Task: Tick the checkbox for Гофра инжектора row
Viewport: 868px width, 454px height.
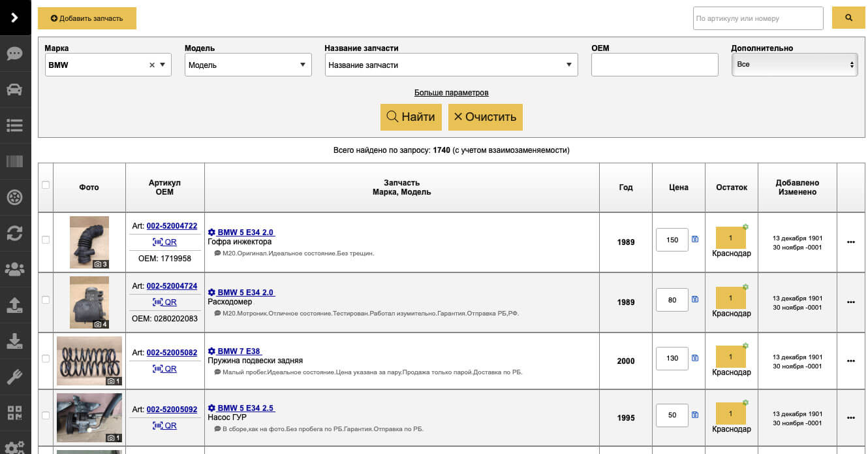Action: 46,240
